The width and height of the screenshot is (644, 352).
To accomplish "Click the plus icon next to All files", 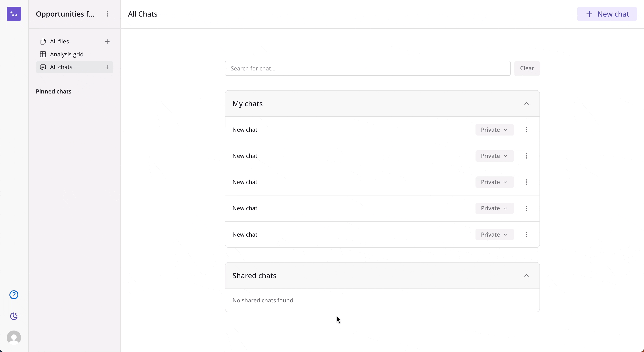I will click(107, 41).
